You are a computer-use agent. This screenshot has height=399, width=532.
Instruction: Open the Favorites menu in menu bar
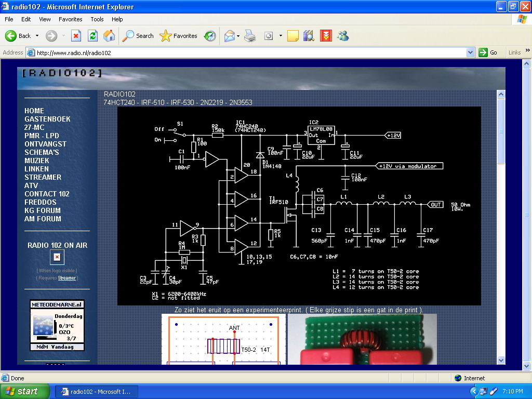point(70,19)
